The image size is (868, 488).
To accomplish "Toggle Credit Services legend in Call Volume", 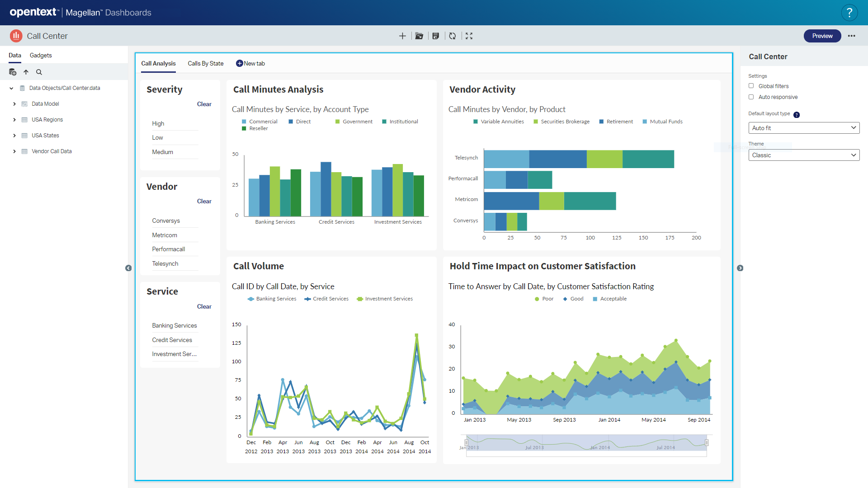I will [326, 299].
